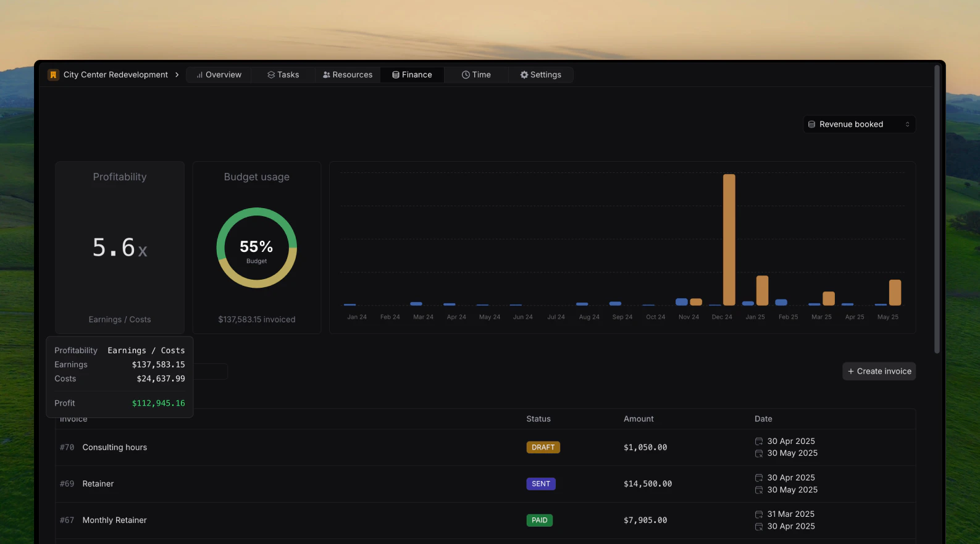Switch to the Tasks tab
The width and height of the screenshot is (980, 544).
pyautogui.click(x=283, y=75)
